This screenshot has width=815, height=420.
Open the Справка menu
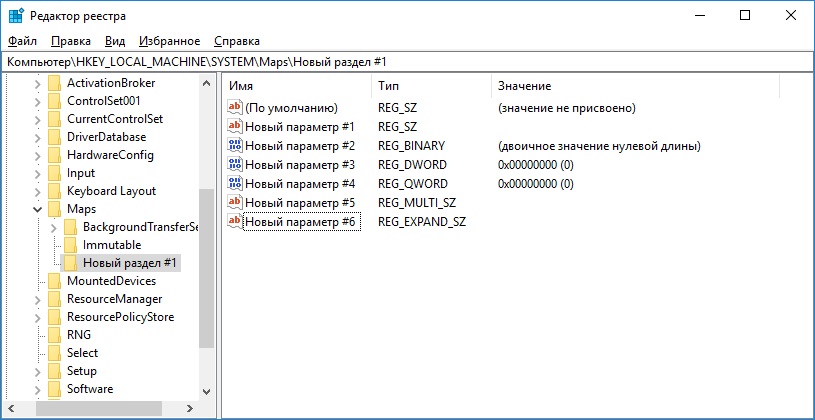236,41
